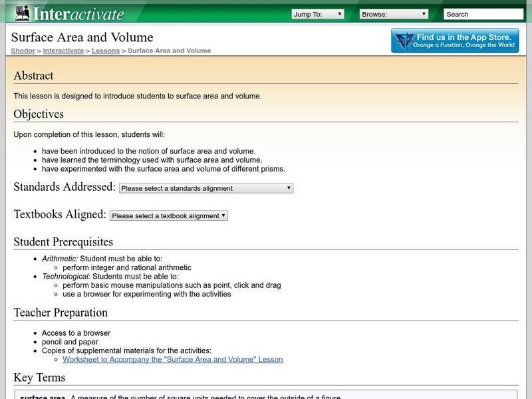Click the 'Standards Addressed:' label
Screen dimensions: 532x399
pyautogui.click(x=65, y=188)
